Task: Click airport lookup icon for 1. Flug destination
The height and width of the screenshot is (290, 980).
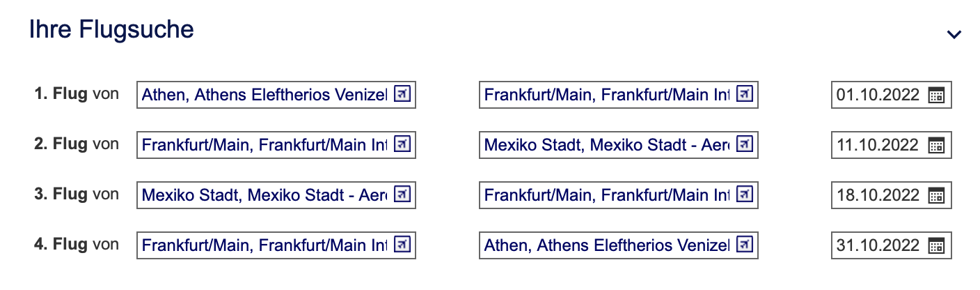Action: pos(745,94)
